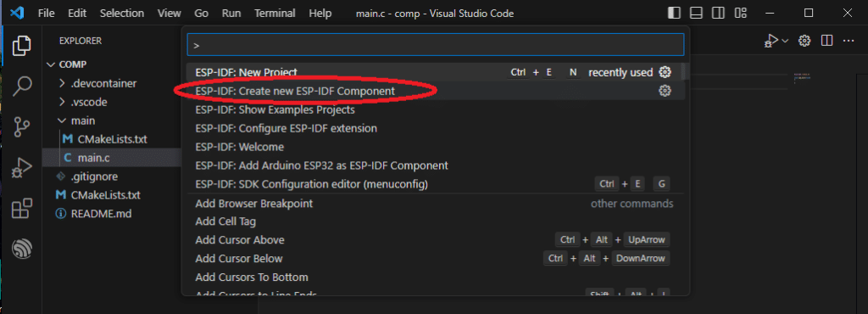
Task: Open the Selection menu
Action: click(121, 14)
